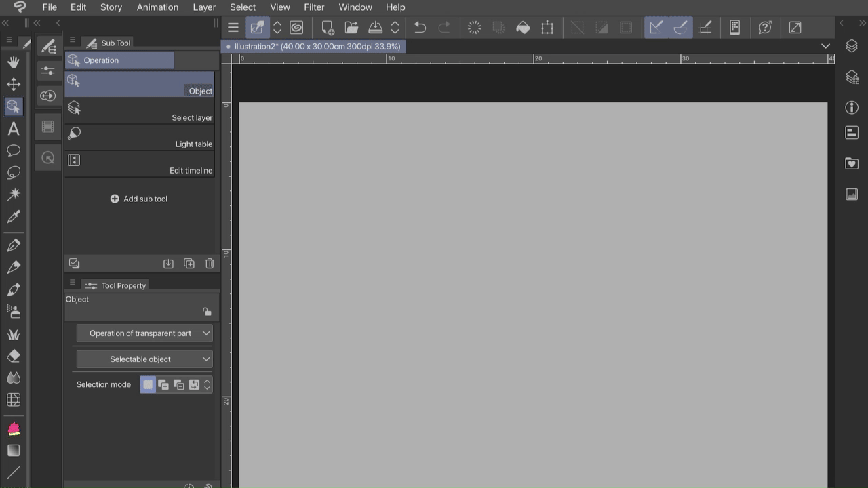The height and width of the screenshot is (488, 868).
Task: Open the Information palette icon
Action: (x=852, y=108)
